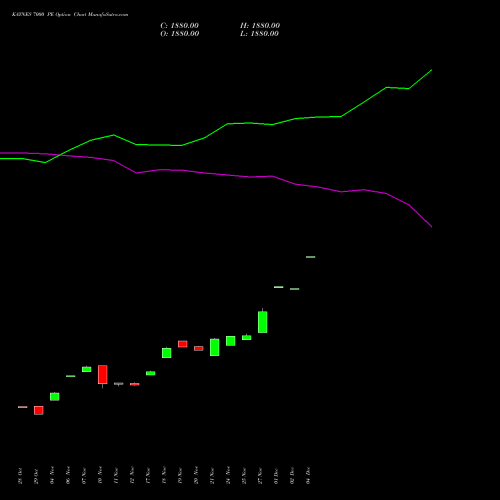Select the close value C: 1880.00
Image resolution: width=500 pixels, height=500 pixels.
(179, 26)
